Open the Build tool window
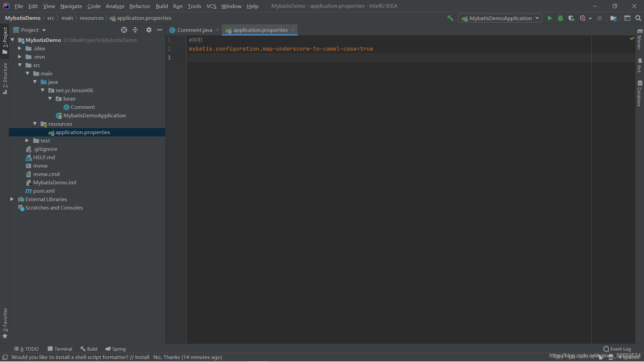Image resolution: width=644 pixels, height=362 pixels. (89, 349)
